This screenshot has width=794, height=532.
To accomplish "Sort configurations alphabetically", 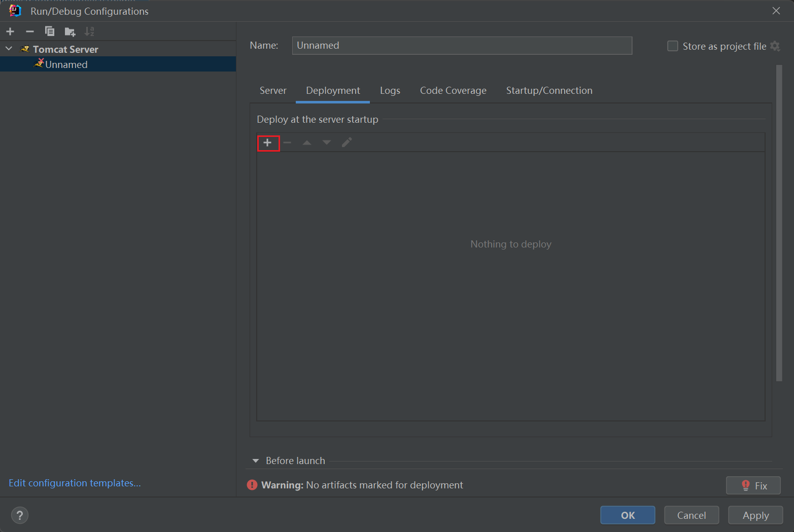I will [89, 31].
